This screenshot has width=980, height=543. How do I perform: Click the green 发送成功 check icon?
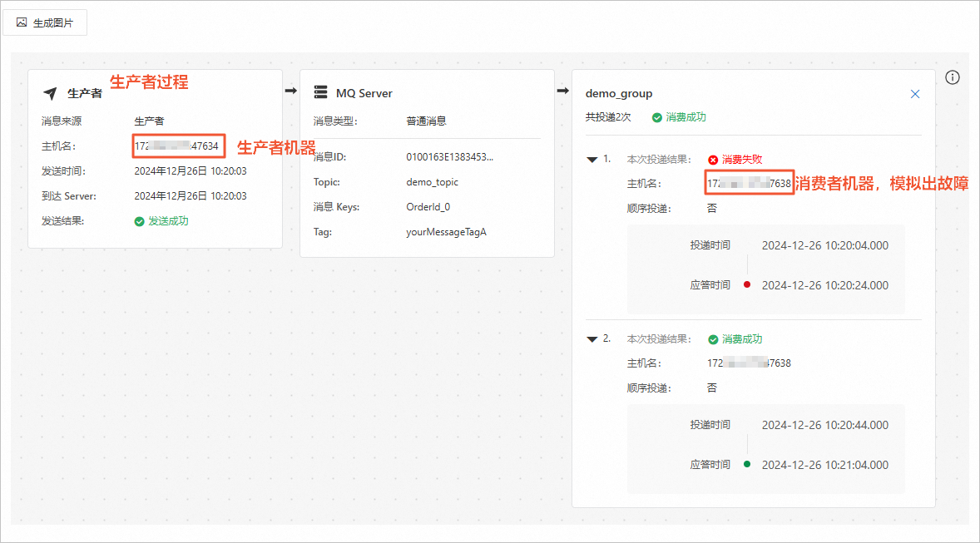140,221
